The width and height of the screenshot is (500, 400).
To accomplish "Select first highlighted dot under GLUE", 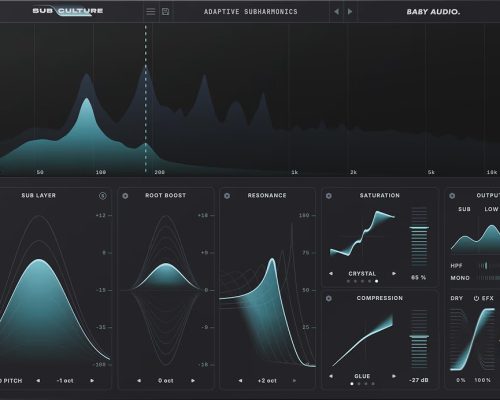I will pos(352,384).
